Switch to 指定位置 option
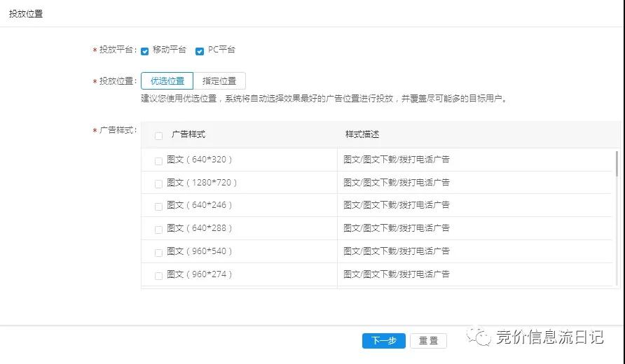The image size is (625, 364). click(x=219, y=80)
